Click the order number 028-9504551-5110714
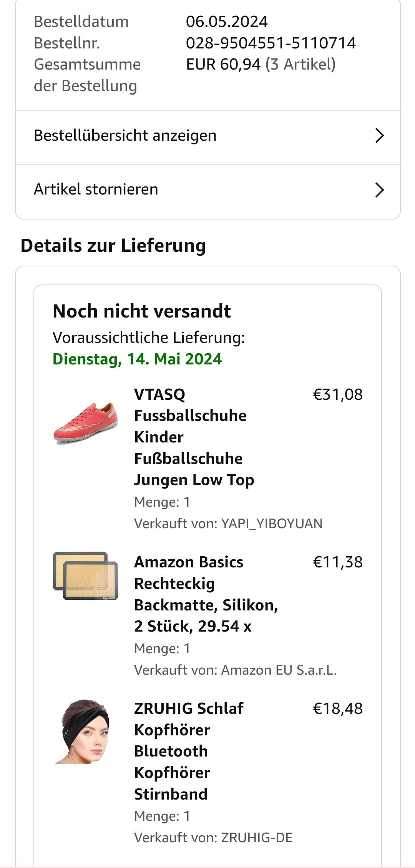 [x=271, y=43]
